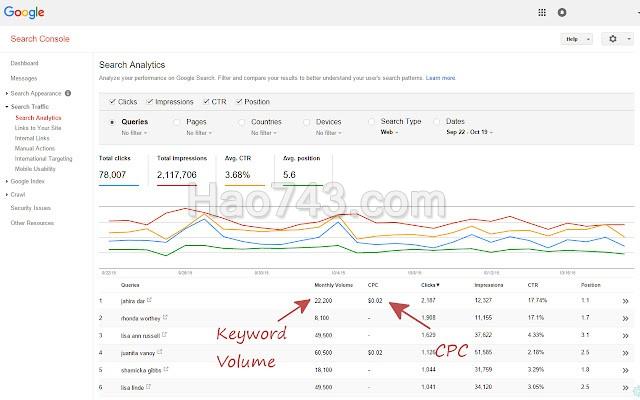Open Other Resources in sidebar

[32, 223]
